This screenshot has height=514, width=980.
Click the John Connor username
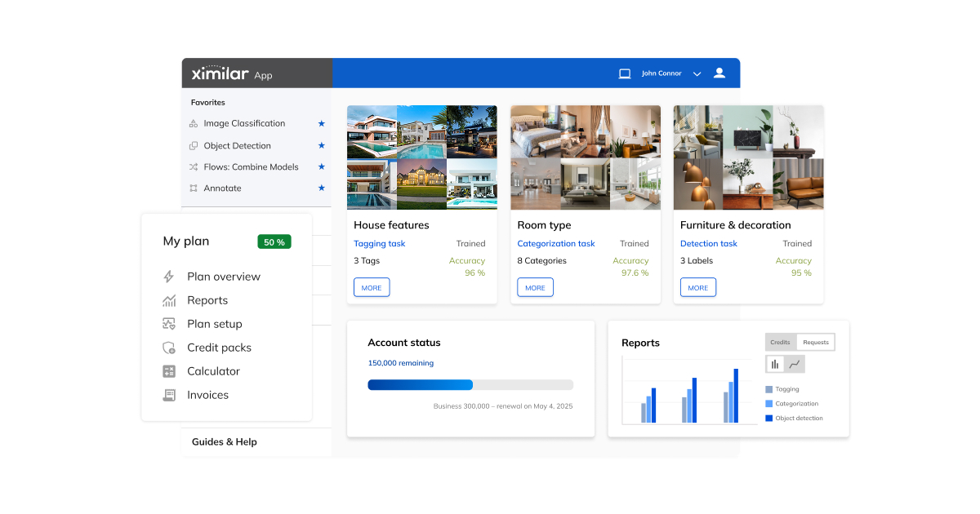(x=660, y=73)
